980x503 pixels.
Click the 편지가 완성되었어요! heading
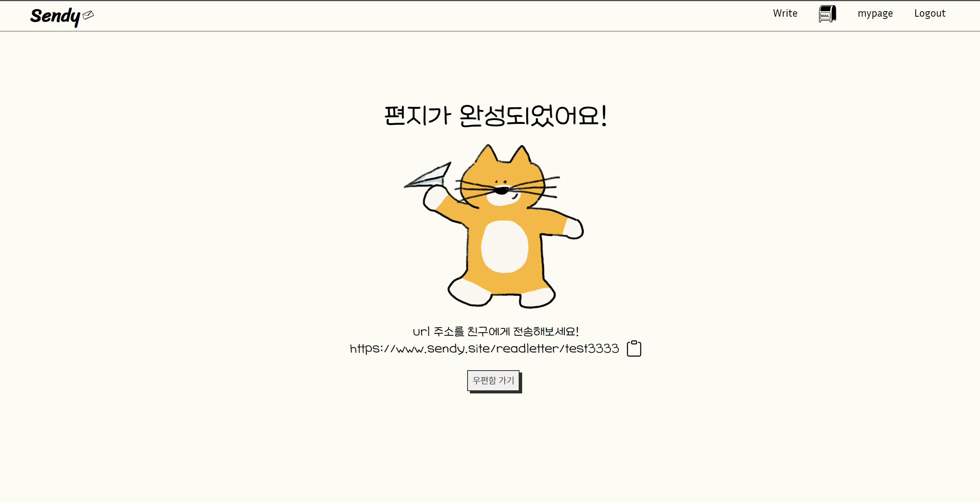[495, 115]
